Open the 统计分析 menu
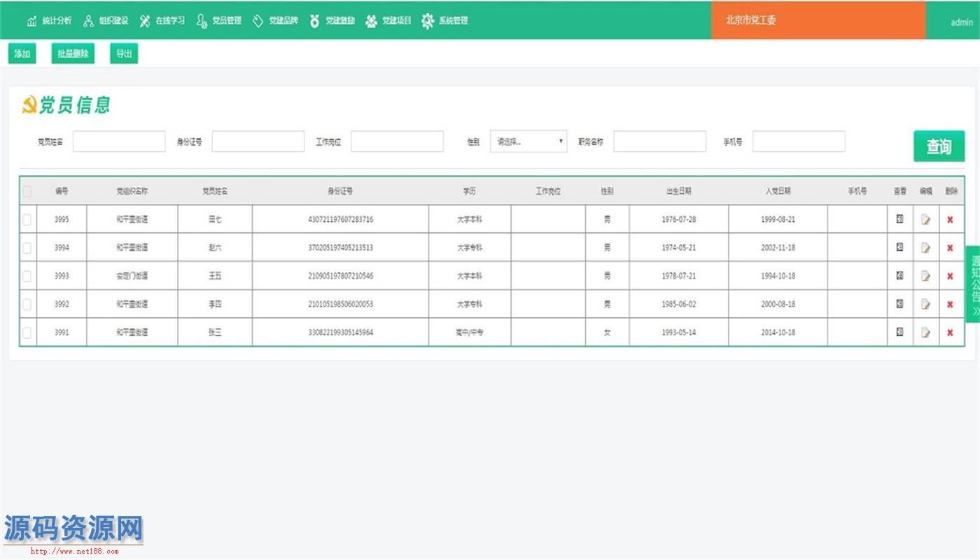This screenshot has width=980, height=560. tap(49, 21)
